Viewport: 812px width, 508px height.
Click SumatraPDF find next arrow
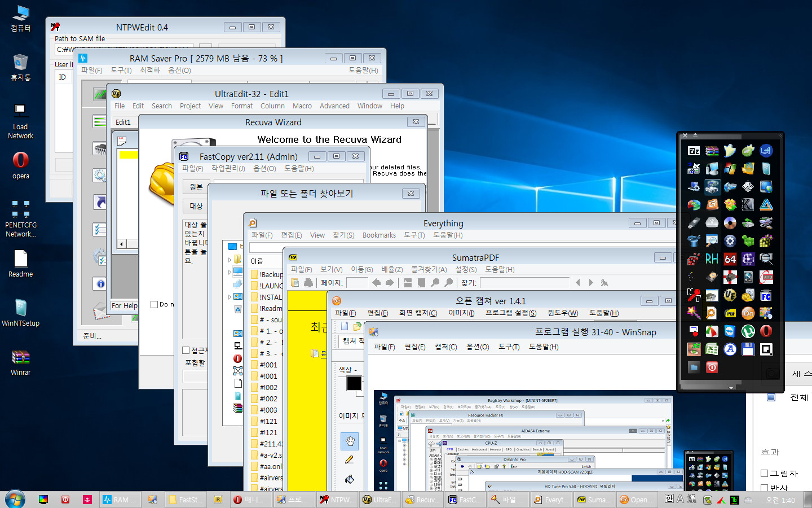(x=591, y=283)
